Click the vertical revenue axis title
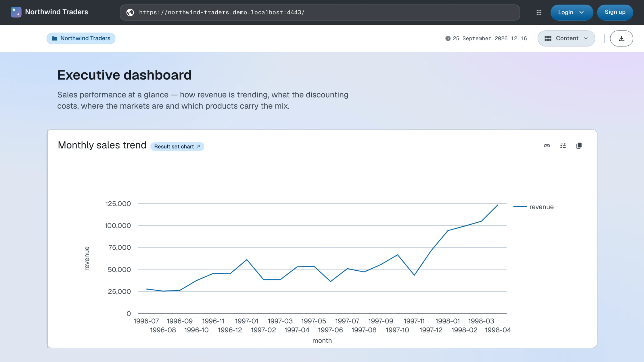644x362 pixels. click(87, 259)
